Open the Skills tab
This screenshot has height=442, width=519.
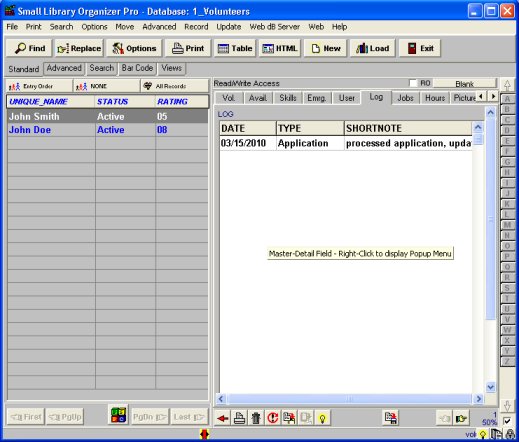pyautogui.click(x=288, y=98)
